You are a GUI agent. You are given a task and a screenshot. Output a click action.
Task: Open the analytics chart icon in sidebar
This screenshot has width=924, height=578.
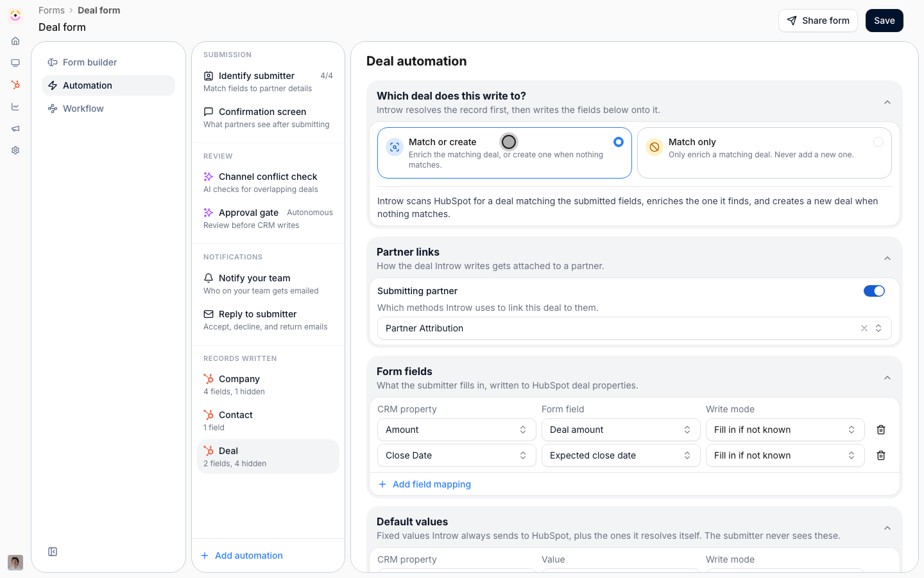click(15, 107)
